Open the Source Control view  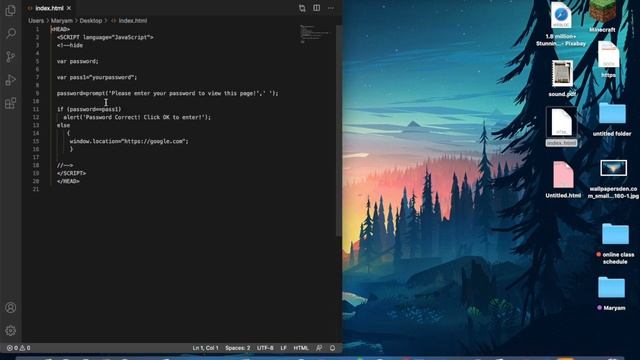click(x=11, y=57)
